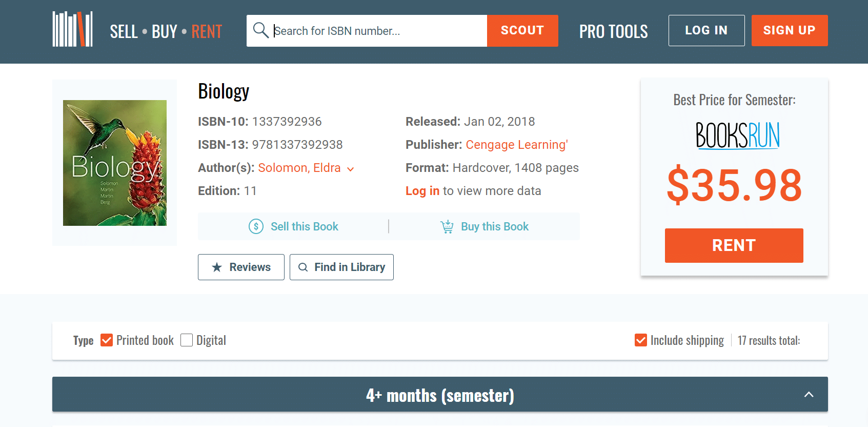Click the Biology book title heading
Image resolution: width=868 pixels, height=427 pixels.
(224, 92)
